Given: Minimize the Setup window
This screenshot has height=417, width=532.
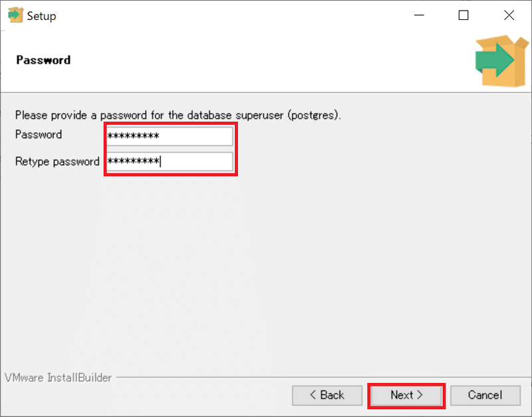Looking at the screenshot, I should [x=418, y=16].
